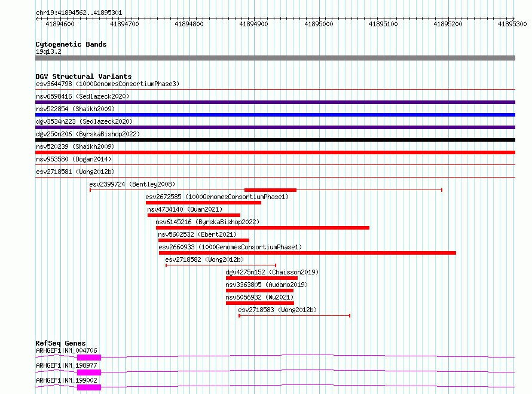Screen dimensions: 532x394
Task: Select the esv2399724 (Bentley2008) thick red segment
Action: point(270,190)
